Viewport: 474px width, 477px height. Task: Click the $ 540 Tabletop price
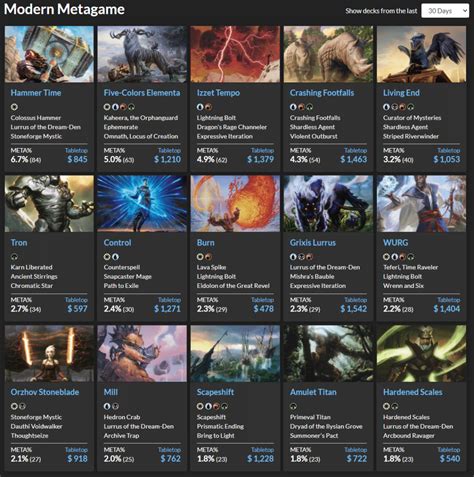point(450,459)
